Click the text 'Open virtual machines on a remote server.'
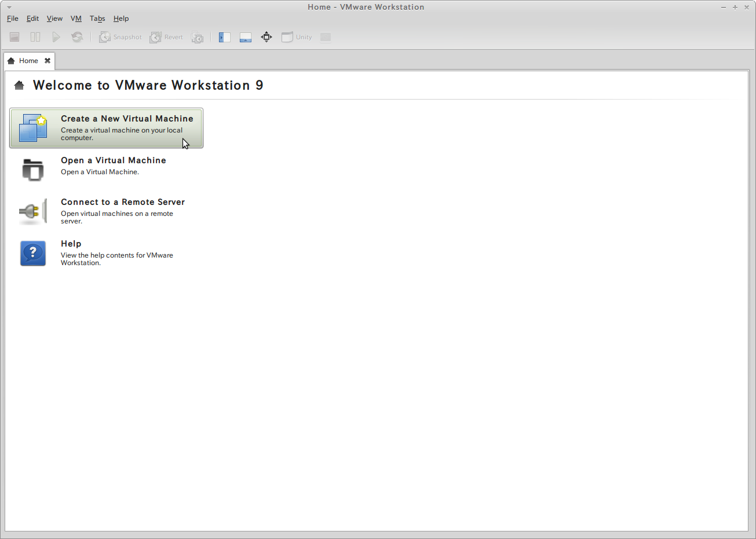The width and height of the screenshot is (756, 539). pos(117,217)
